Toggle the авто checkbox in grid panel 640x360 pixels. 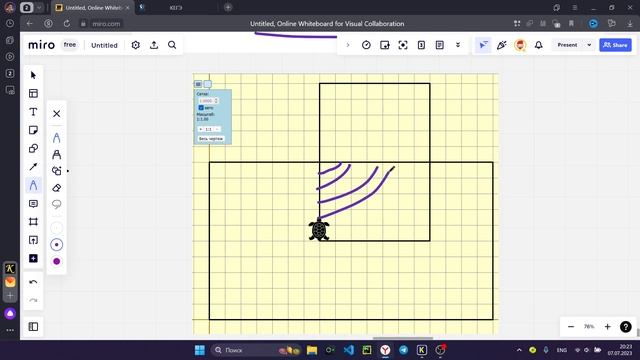[201, 108]
